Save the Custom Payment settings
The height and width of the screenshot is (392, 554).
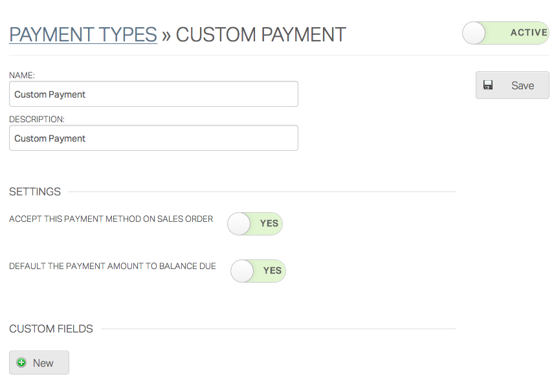point(512,85)
